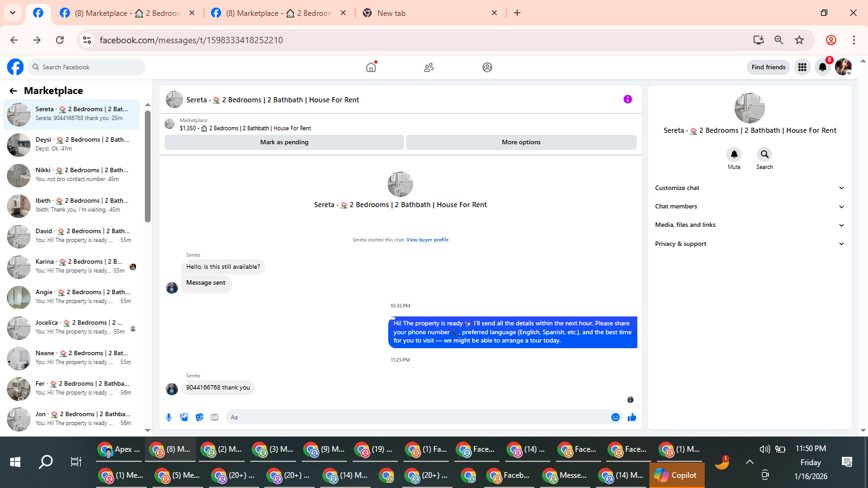Image resolution: width=868 pixels, height=488 pixels.
Task: Click the '9044166768 thank you' message bubble
Action: 218,388
